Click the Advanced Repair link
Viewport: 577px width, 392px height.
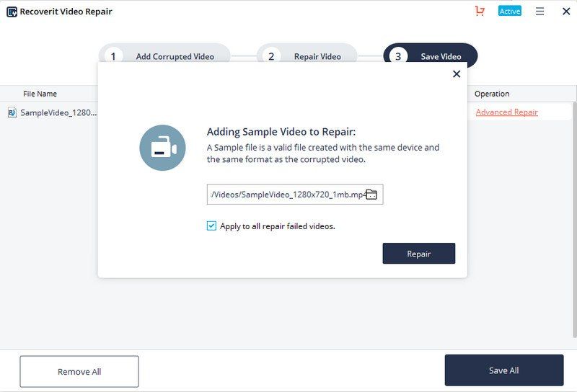pyautogui.click(x=507, y=112)
